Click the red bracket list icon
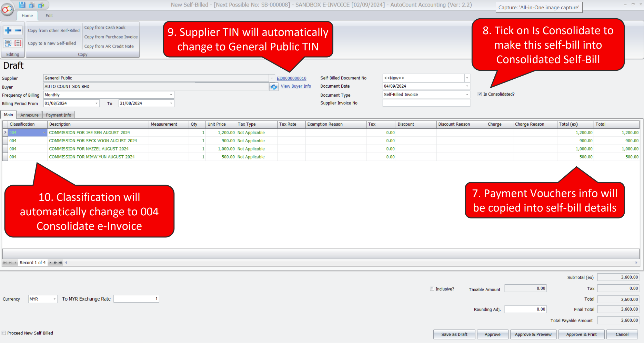Image resolution: width=644 pixels, height=343 pixels. coord(18,43)
